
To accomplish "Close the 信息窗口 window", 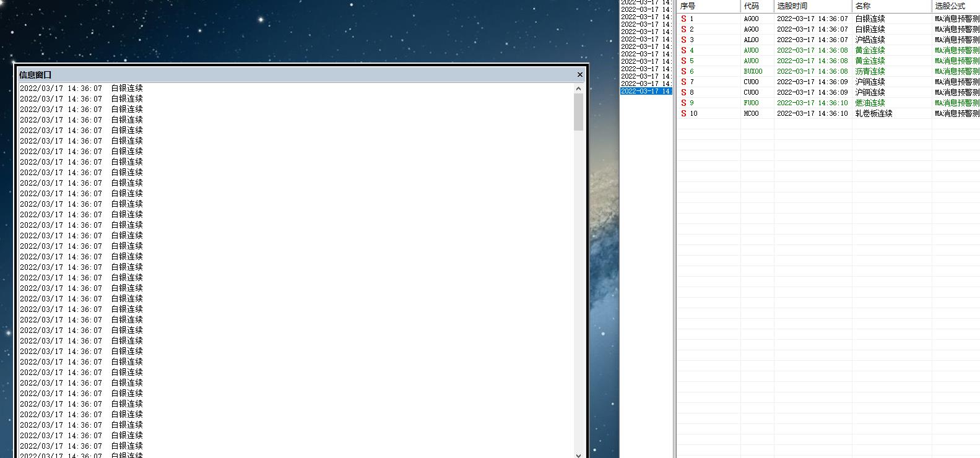I will [x=579, y=74].
